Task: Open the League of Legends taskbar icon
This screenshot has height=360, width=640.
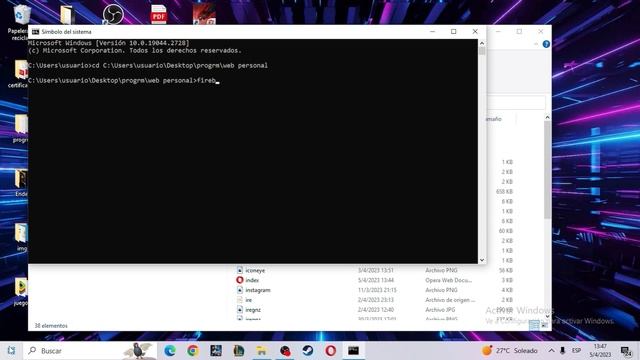Action: tap(239, 351)
